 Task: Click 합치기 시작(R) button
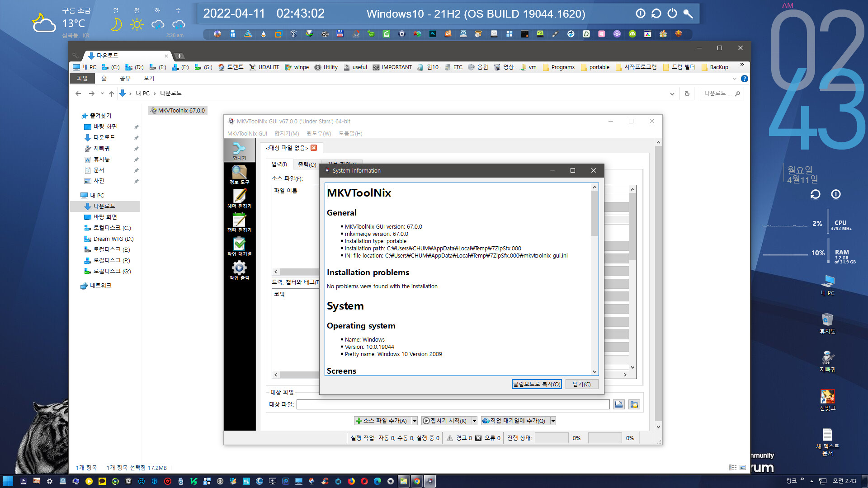[x=446, y=421]
